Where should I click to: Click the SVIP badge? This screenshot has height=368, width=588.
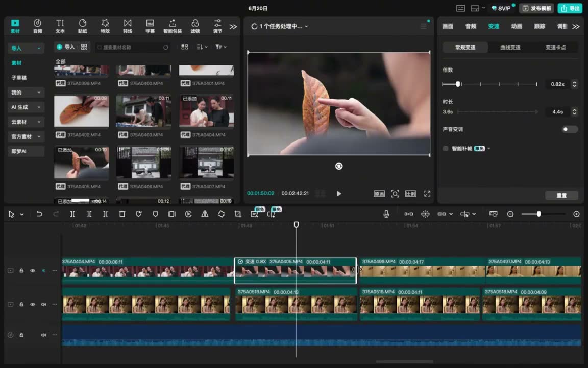click(x=501, y=8)
